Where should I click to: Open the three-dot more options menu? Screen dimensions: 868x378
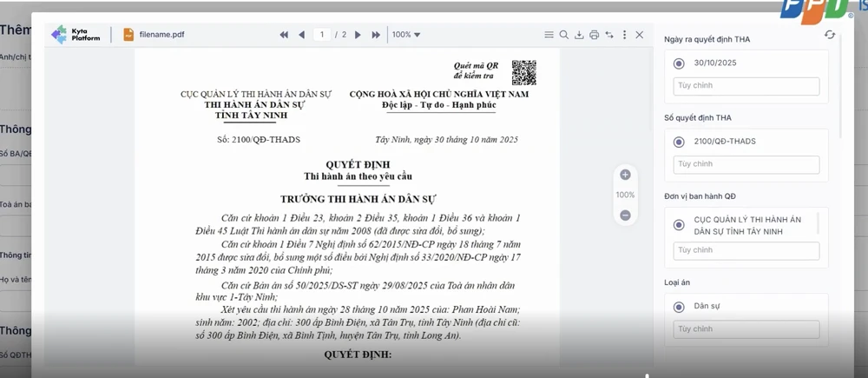click(624, 35)
